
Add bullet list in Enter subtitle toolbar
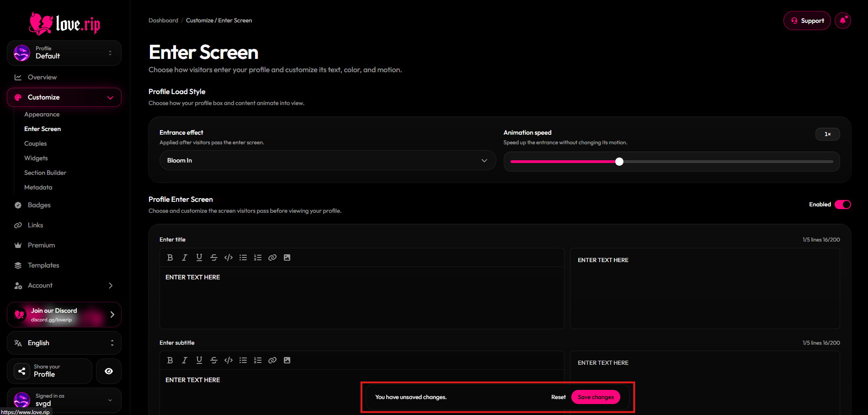243,360
